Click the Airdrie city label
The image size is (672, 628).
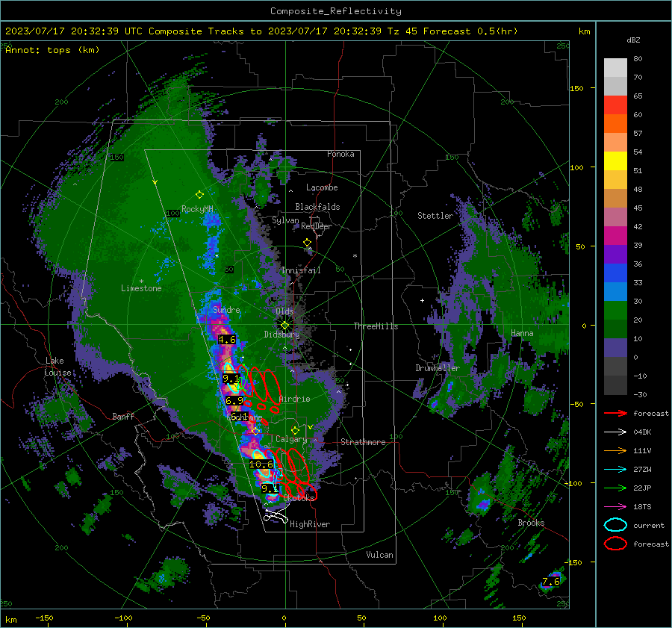click(294, 399)
